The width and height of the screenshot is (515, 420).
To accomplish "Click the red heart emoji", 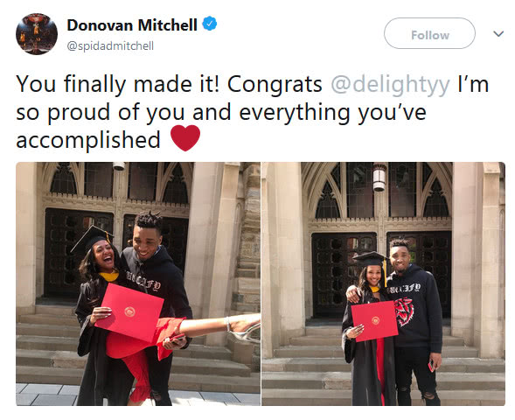I will [185, 138].
